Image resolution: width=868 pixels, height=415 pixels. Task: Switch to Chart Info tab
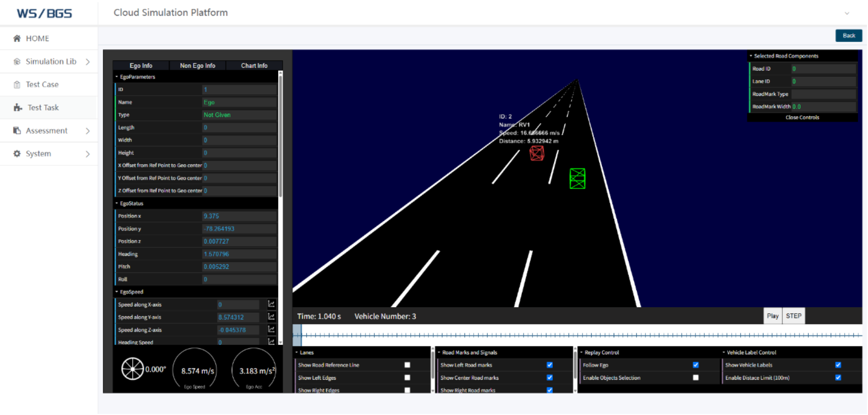[x=254, y=65]
